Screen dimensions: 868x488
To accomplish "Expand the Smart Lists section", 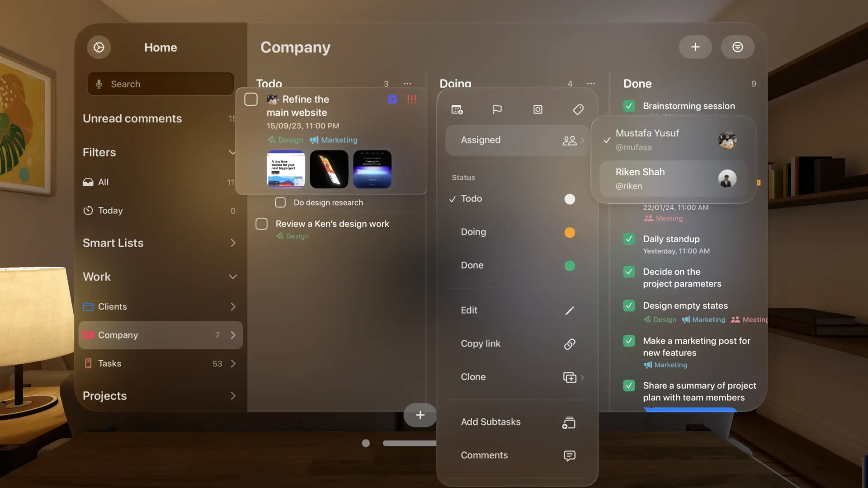I will [233, 243].
